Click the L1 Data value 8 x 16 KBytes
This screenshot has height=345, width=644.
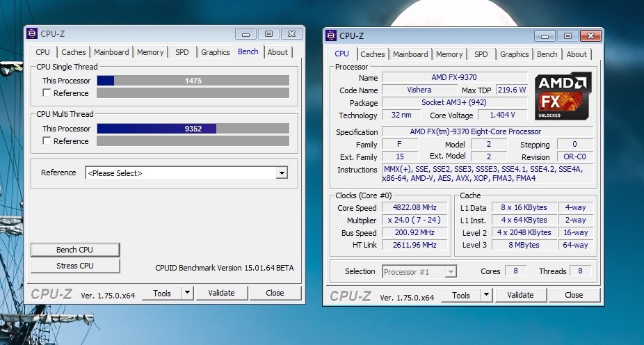click(524, 207)
